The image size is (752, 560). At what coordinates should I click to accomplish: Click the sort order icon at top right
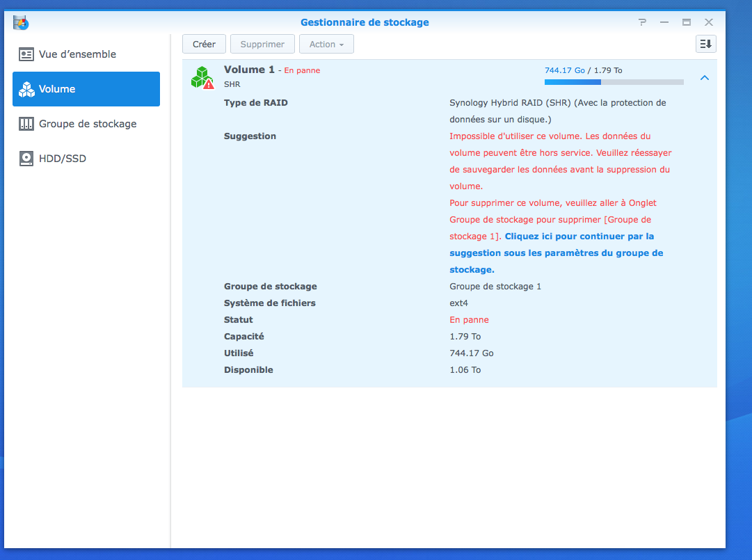pyautogui.click(x=705, y=44)
